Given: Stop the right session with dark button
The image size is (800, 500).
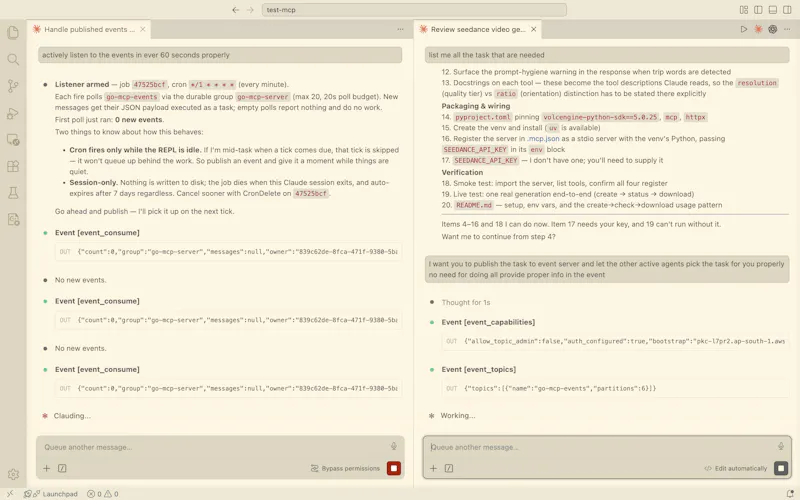Looking at the screenshot, I should pos(781,468).
